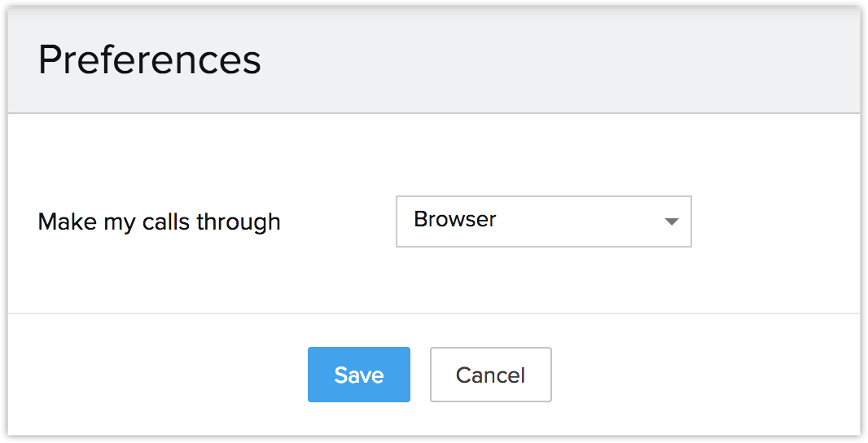The height and width of the screenshot is (443, 868).
Task: Open the 'Make my calls through' dropdown
Action: [x=543, y=221]
